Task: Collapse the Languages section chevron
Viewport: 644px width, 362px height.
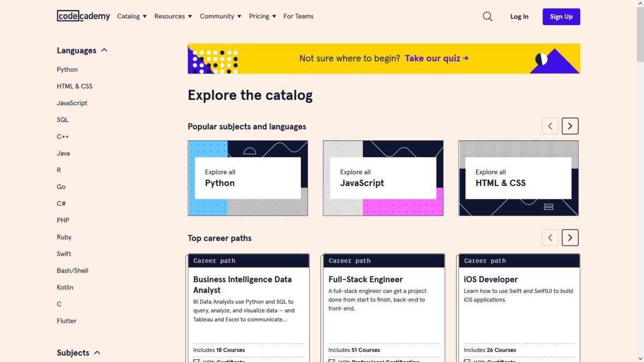Action: tap(104, 50)
